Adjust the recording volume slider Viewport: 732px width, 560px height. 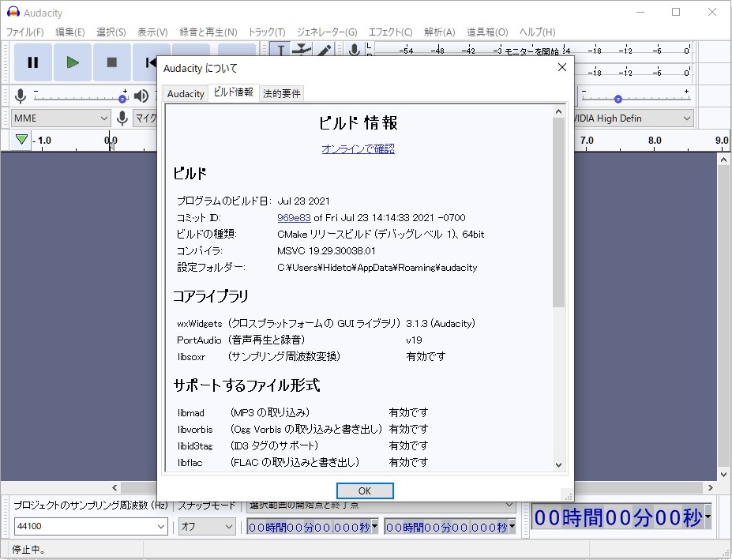[122, 97]
